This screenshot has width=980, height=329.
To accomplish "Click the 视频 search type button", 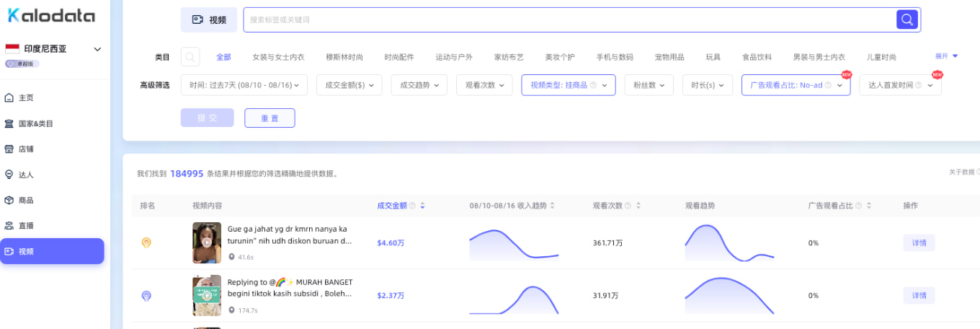I will pos(209,19).
